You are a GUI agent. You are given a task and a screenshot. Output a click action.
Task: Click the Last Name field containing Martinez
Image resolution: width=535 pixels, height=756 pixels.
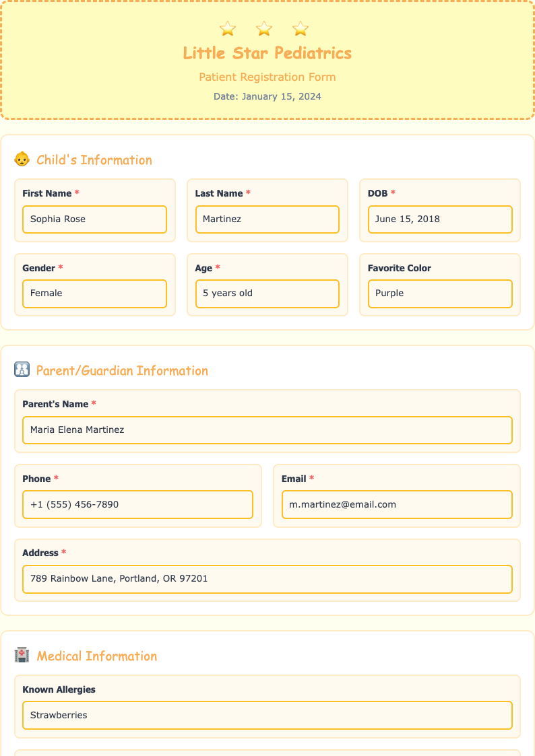pos(267,219)
